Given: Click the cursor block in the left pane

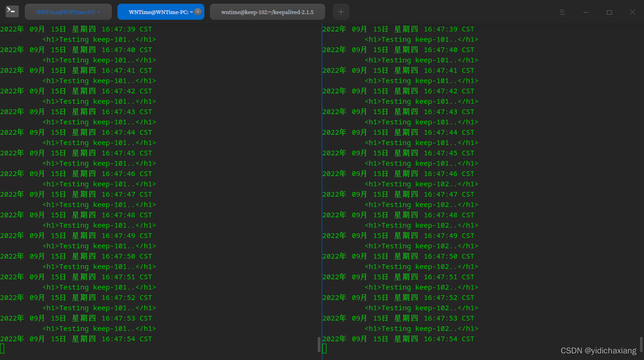Looking at the screenshot, I should click(2, 348).
